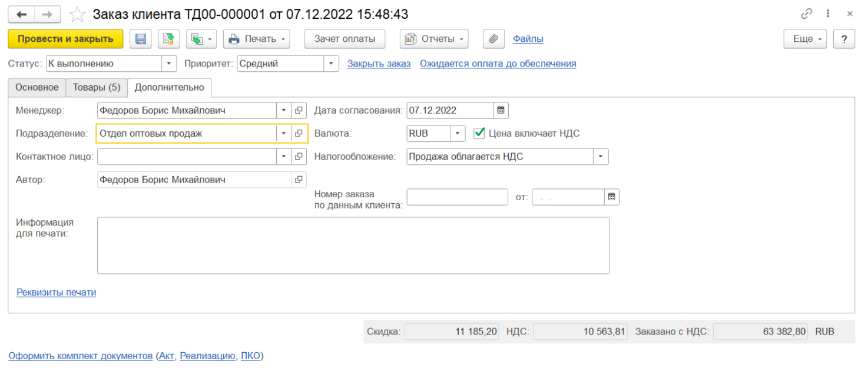Open calendar for client order date
The width and height of the screenshot is (868, 371).
(612, 197)
